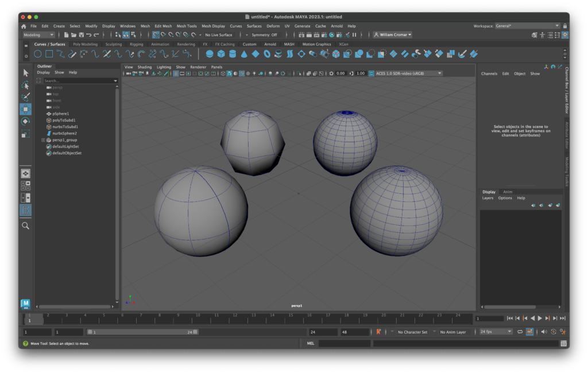
Task: Select nurbsSphere2 in the Outliner
Action: coord(64,133)
